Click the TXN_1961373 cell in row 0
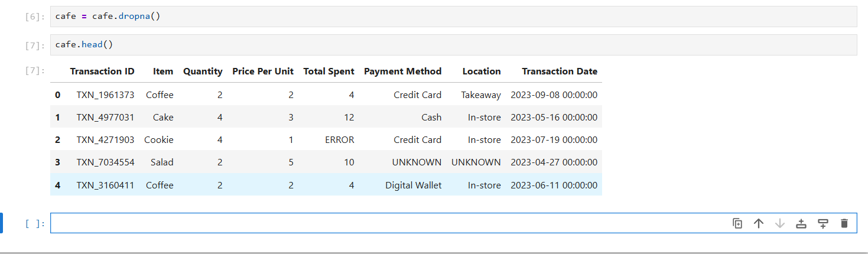 pyautogui.click(x=105, y=95)
